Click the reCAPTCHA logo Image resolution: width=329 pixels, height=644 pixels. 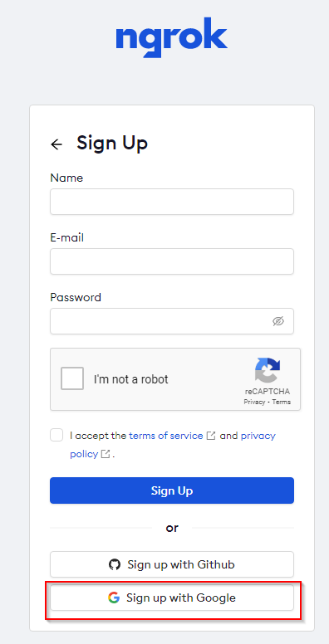(267, 370)
